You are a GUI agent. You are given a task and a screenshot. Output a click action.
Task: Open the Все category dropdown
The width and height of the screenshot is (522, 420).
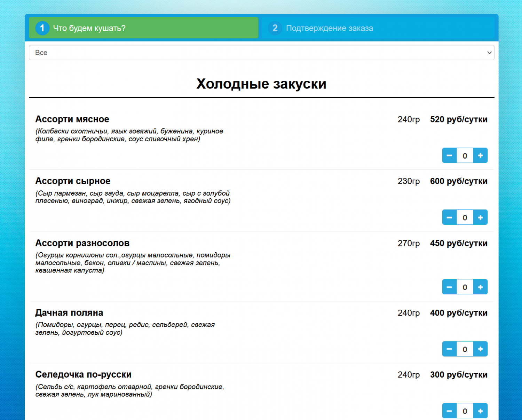tap(261, 53)
